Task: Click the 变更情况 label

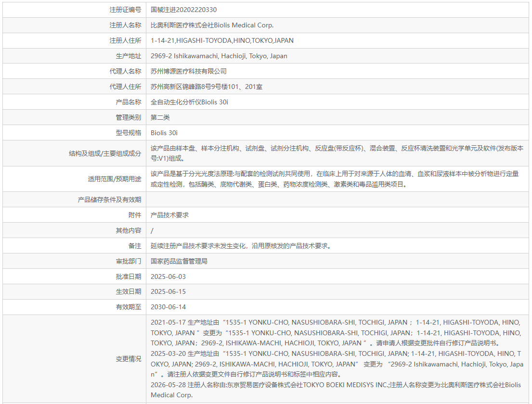Action: pyautogui.click(x=128, y=359)
